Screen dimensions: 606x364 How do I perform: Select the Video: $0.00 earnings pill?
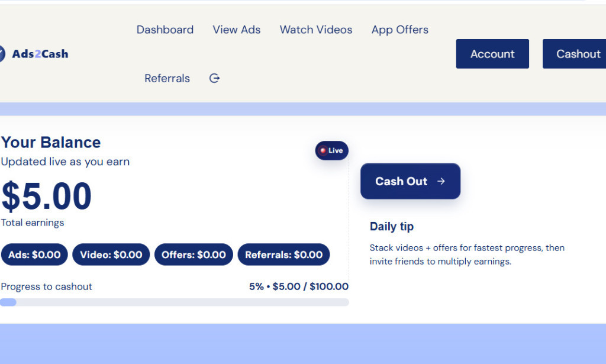[x=111, y=255]
